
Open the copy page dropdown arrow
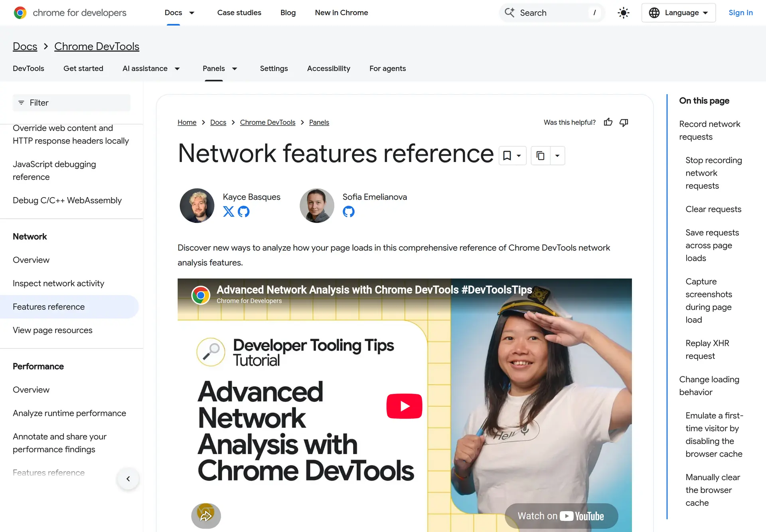[x=558, y=156]
